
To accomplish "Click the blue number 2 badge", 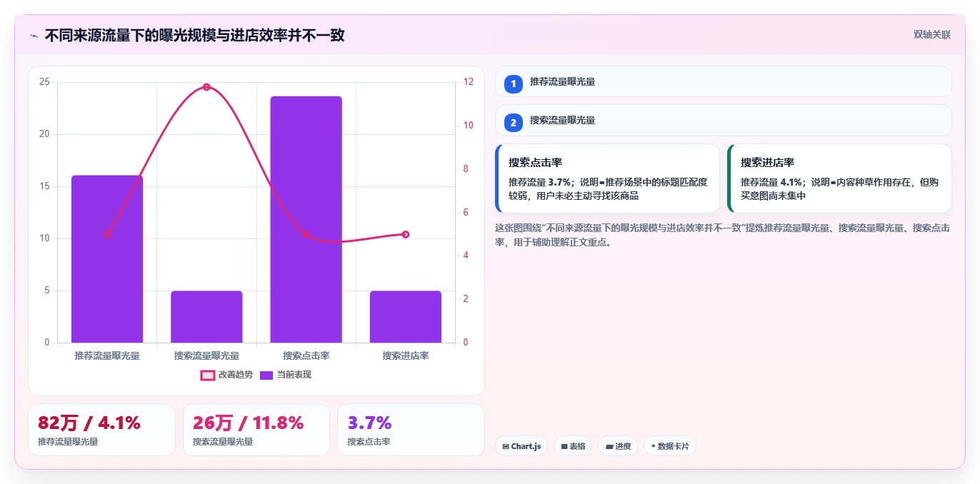I will [x=513, y=122].
